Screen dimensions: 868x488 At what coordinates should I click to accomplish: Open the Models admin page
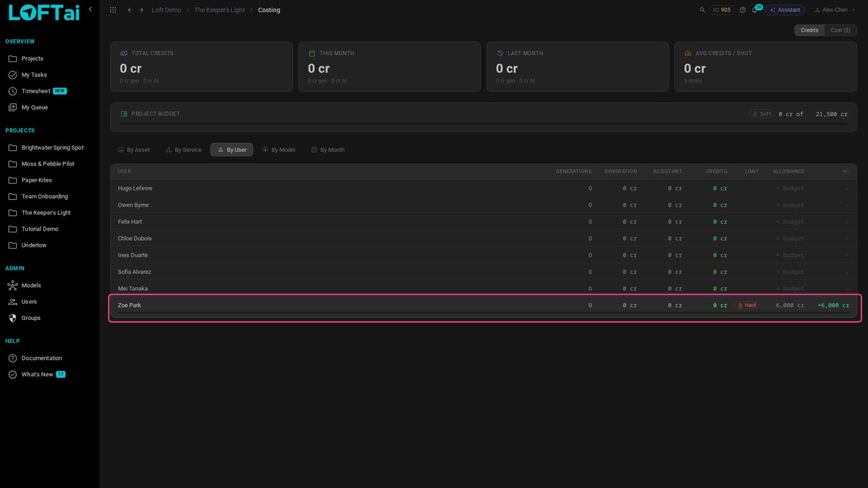tap(31, 285)
